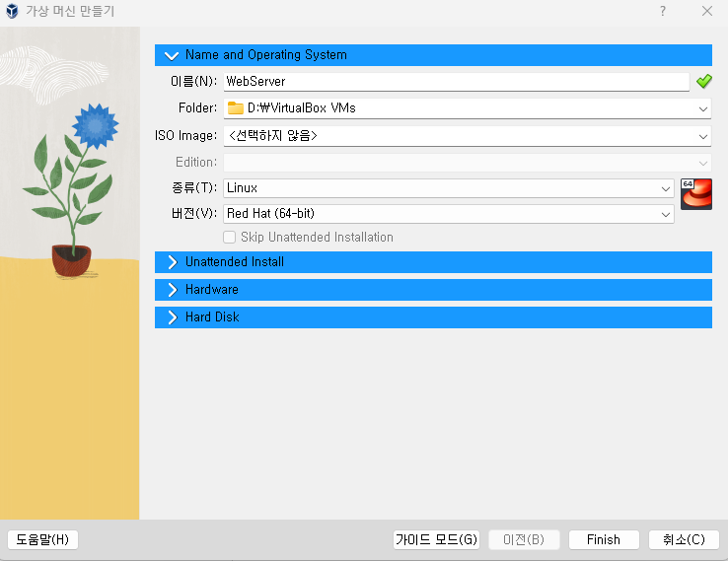Collapse the Name and Operating System section
The width and height of the screenshot is (728, 561).
tap(433, 55)
